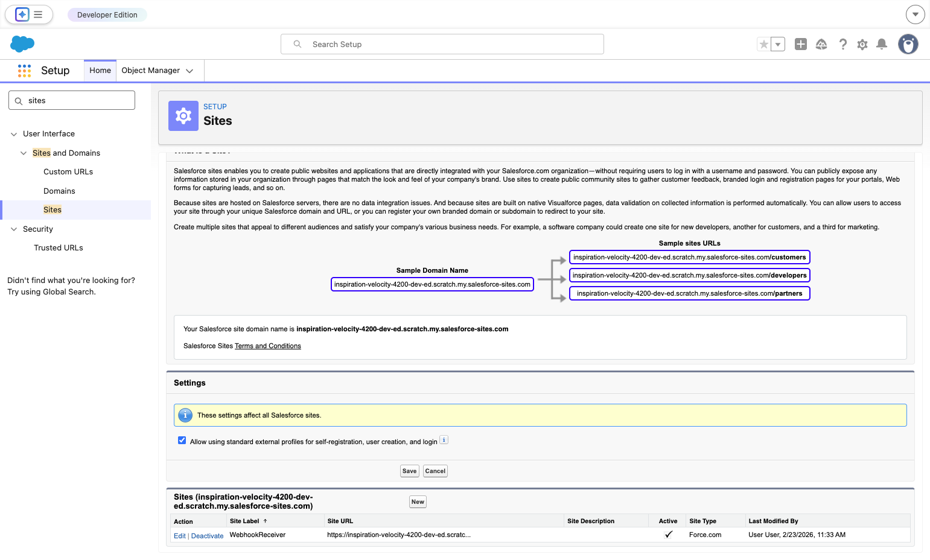Open the WebhookReceiver site URL link
Image resolution: width=930 pixels, height=560 pixels.
coord(399,535)
